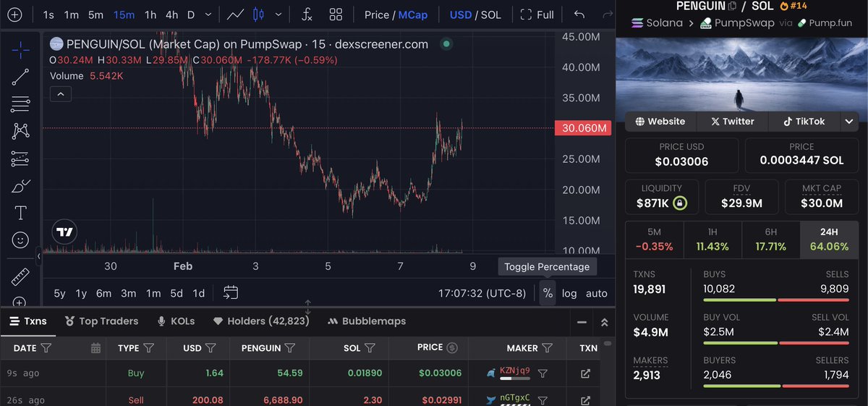Click the undo arrow in chart toolbar
The height and width of the screenshot is (406, 868).
pos(579,14)
